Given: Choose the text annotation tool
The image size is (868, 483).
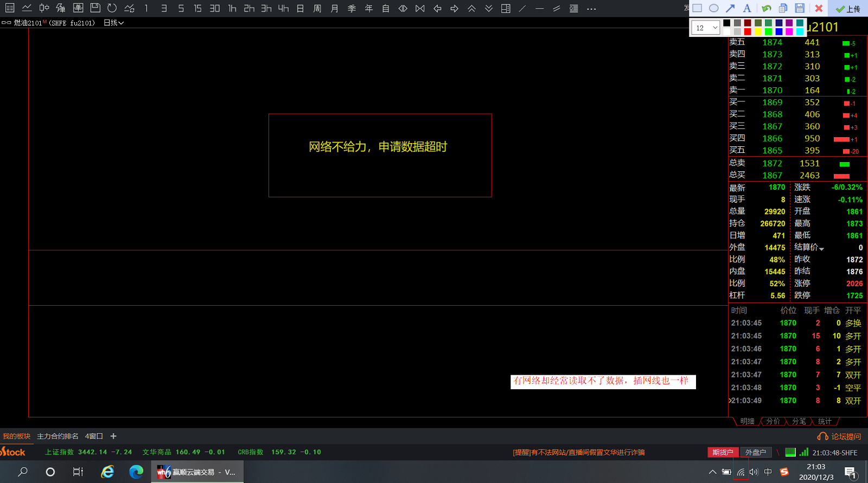Looking at the screenshot, I should point(747,8).
